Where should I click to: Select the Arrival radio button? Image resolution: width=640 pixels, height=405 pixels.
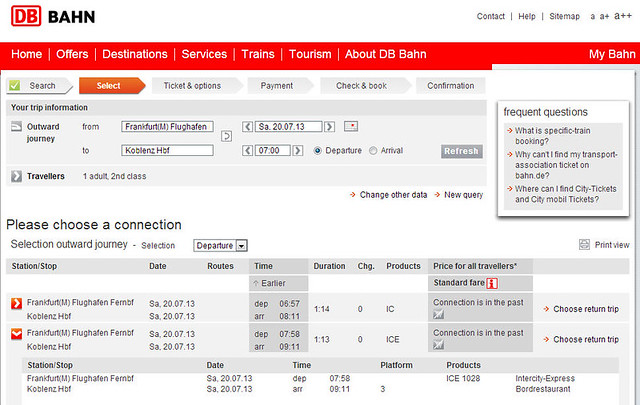tap(374, 151)
